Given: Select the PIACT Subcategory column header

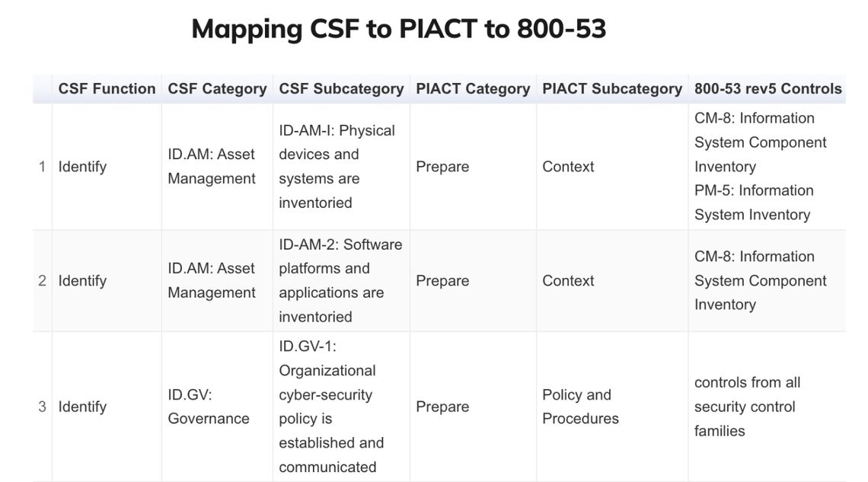Looking at the screenshot, I should coord(612,88).
